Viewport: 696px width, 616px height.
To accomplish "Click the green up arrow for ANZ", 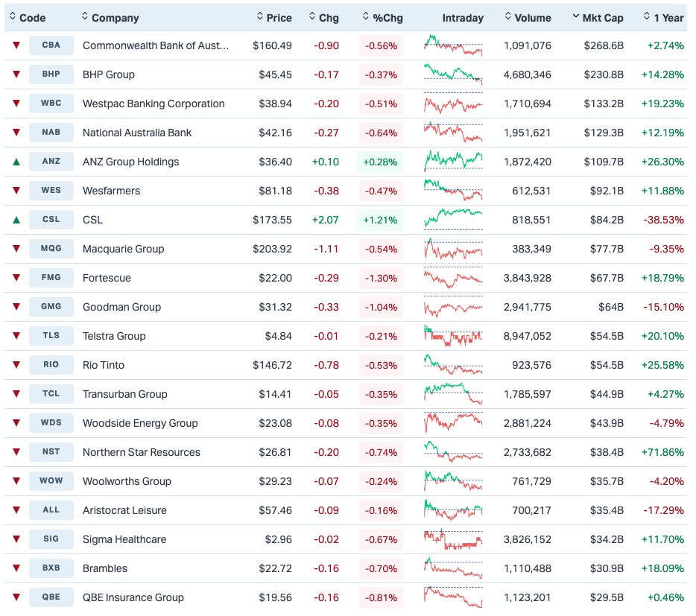I will tap(16, 162).
